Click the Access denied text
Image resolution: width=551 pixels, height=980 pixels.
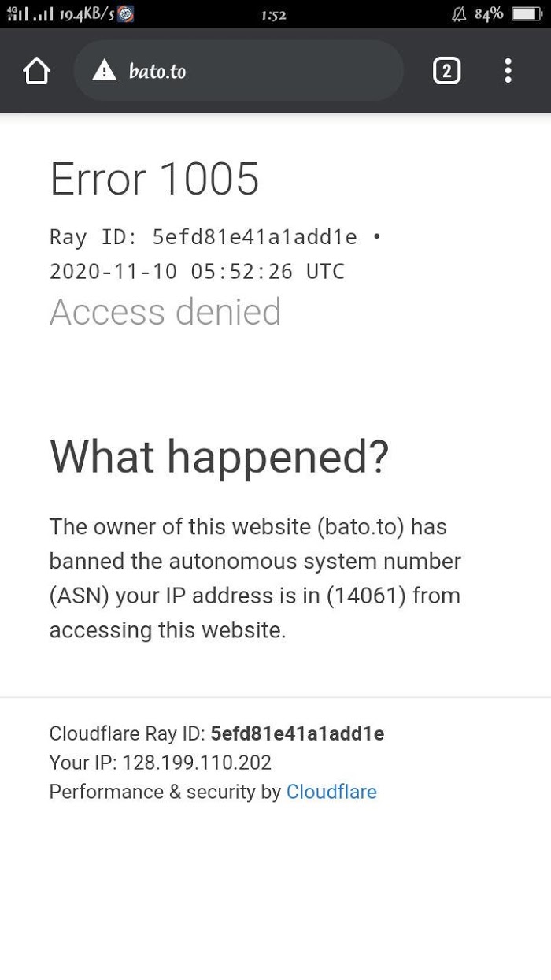click(x=165, y=312)
